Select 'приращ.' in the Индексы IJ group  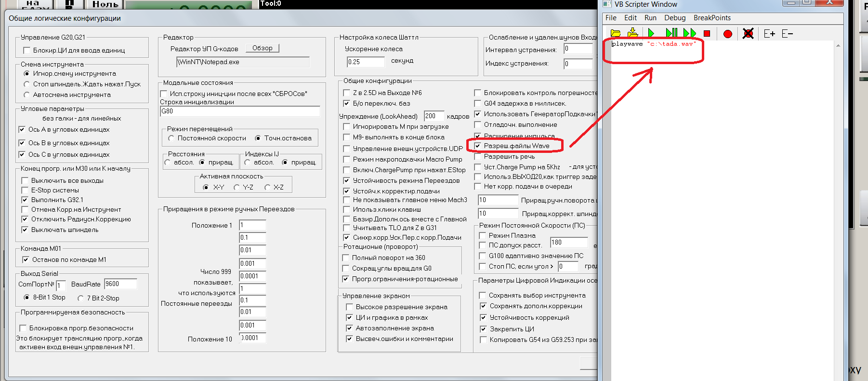click(x=285, y=163)
